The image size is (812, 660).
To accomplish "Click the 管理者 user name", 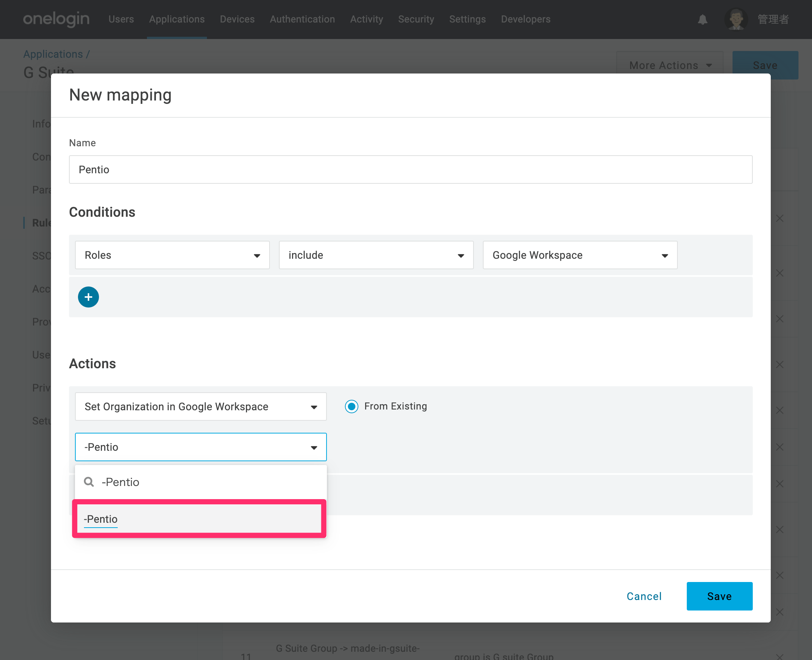I will click(x=773, y=19).
